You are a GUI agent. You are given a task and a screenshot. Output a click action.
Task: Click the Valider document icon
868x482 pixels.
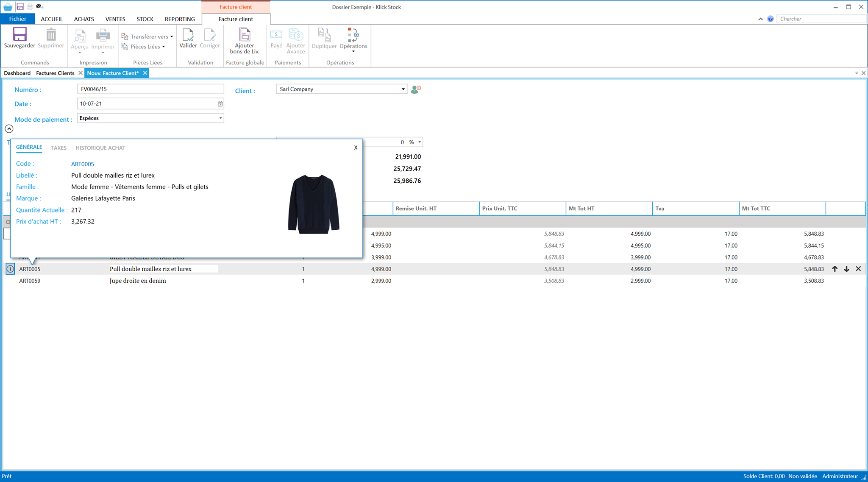tap(188, 34)
